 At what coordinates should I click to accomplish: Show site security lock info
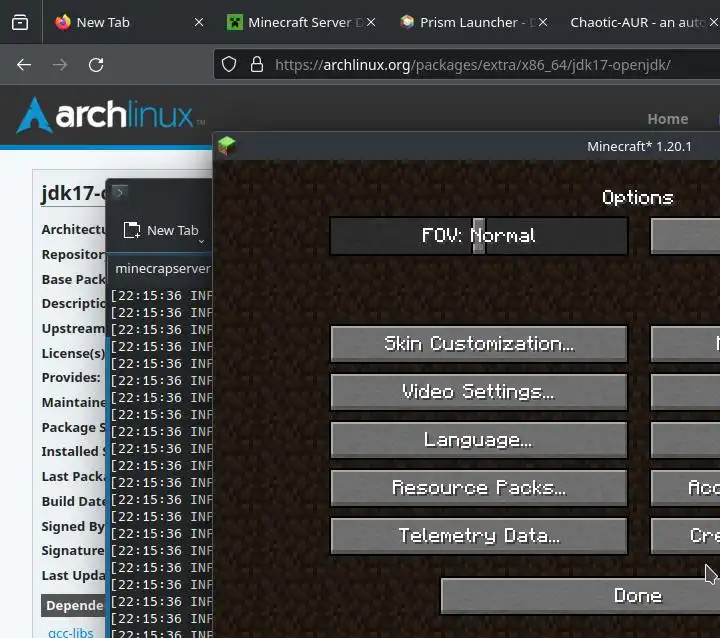(x=257, y=65)
